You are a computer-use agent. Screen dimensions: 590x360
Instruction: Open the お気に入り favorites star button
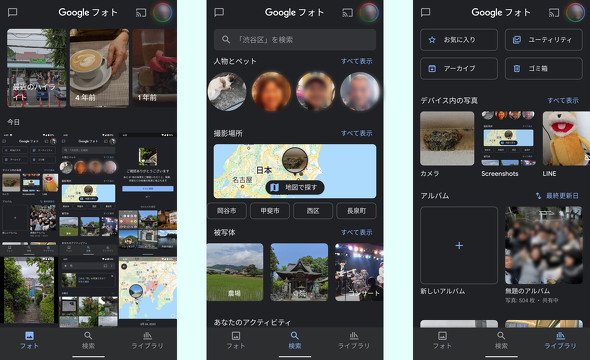(459, 39)
